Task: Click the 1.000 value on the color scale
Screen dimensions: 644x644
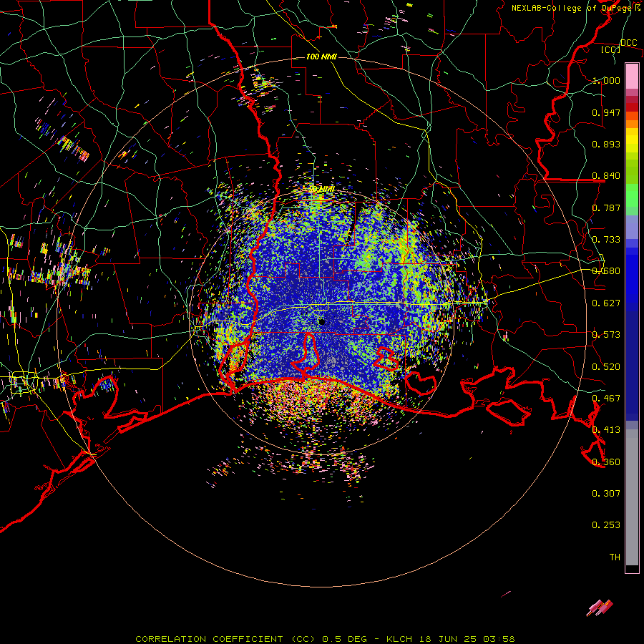Action: click(606, 80)
